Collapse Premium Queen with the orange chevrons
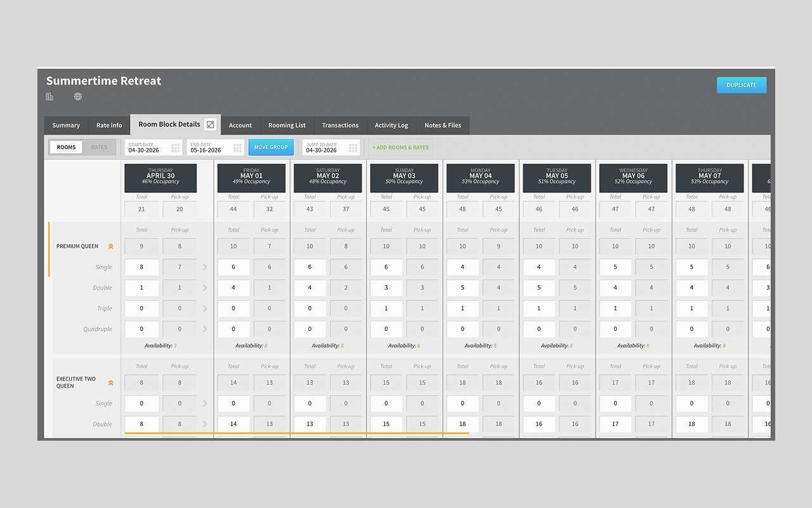Screen dimensions: 812x508 click(x=110, y=246)
